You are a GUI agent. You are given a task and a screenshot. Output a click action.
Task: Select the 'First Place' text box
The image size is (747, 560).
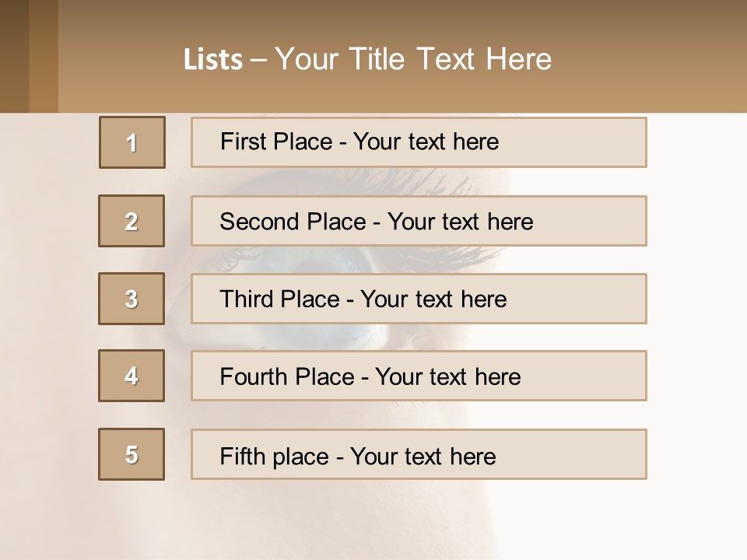click(x=419, y=142)
